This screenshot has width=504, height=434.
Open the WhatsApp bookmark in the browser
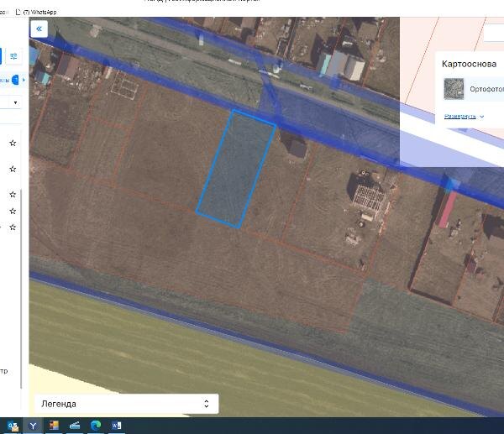(x=36, y=13)
